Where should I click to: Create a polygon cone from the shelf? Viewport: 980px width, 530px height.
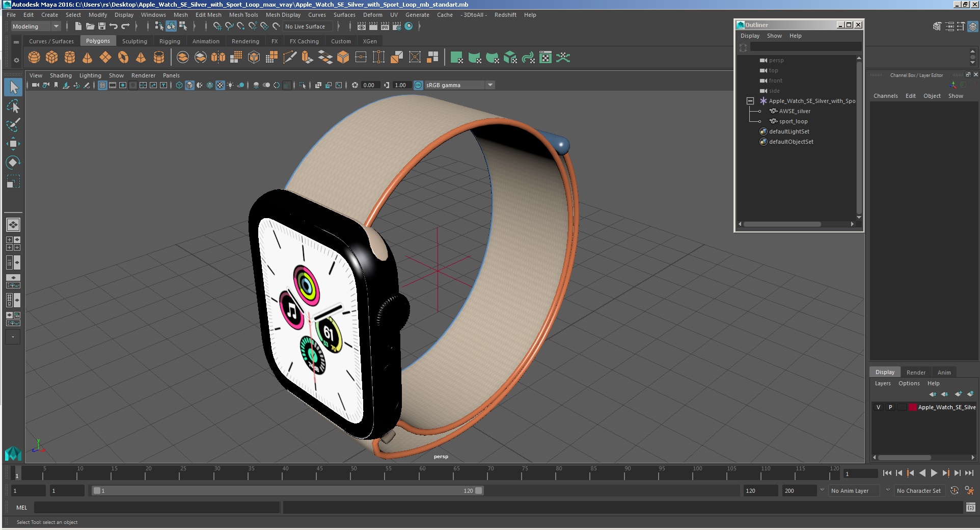pyautogui.click(x=88, y=58)
